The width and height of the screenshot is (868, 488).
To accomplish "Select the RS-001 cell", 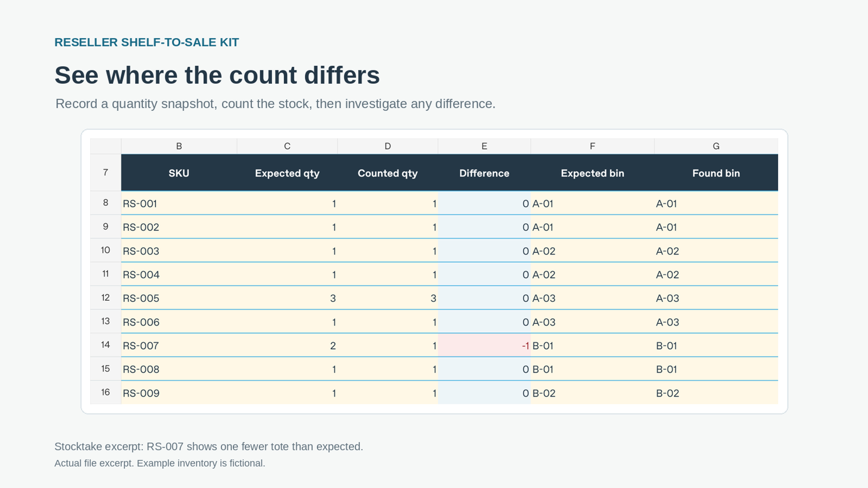I will click(179, 203).
